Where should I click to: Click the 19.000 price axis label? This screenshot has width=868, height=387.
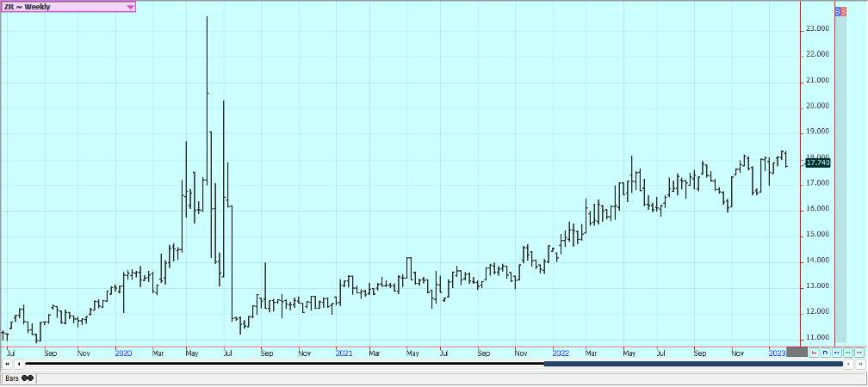pyautogui.click(x=817, y=132)
